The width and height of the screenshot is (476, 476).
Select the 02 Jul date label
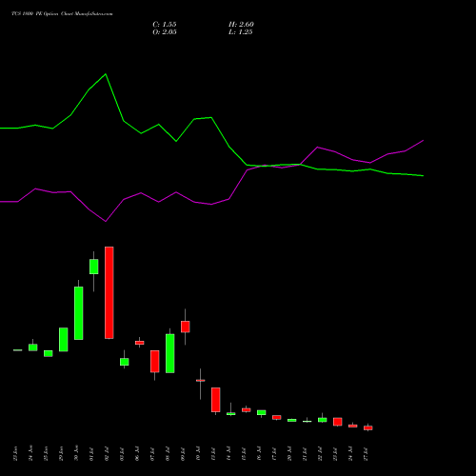[108, 454]
